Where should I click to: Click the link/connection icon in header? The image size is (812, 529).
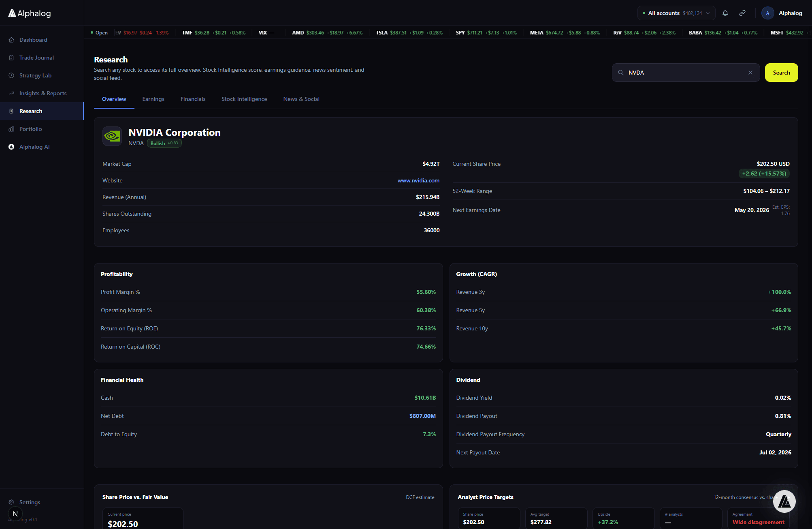coord(742,13)
